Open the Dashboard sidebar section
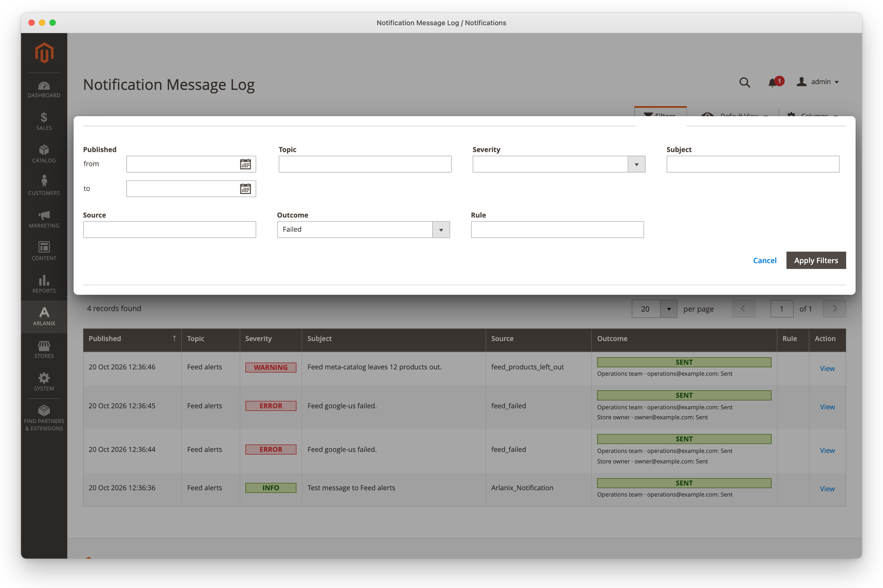This screenshot has height=588, width=883. (44, 90)
